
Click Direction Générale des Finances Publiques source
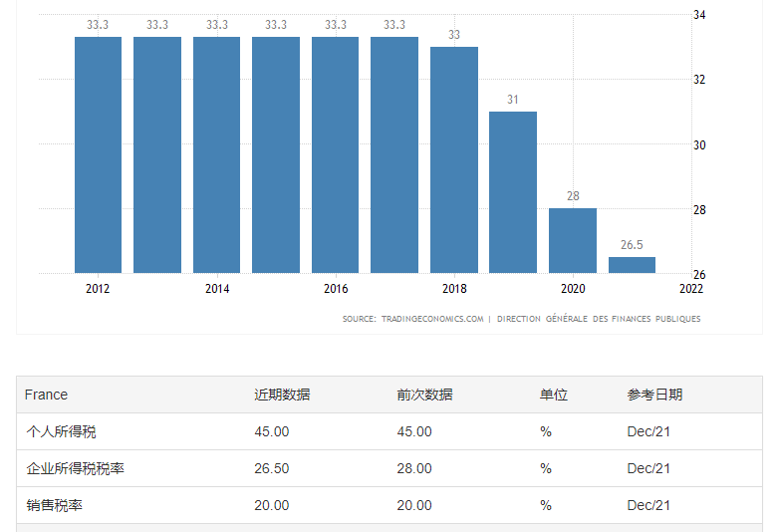pos(598,319)
